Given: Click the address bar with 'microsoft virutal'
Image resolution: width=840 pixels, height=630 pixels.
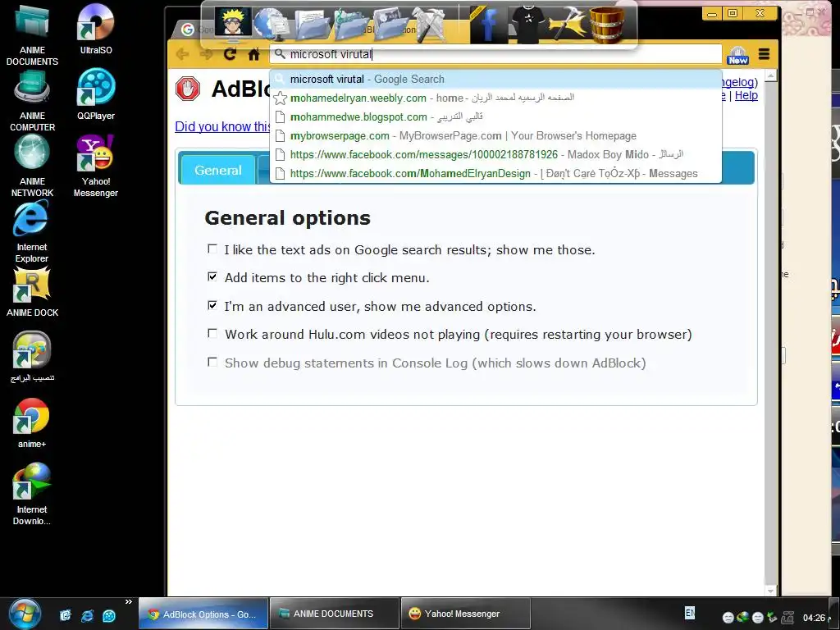Looking at the screenshot, I should 495,54.
